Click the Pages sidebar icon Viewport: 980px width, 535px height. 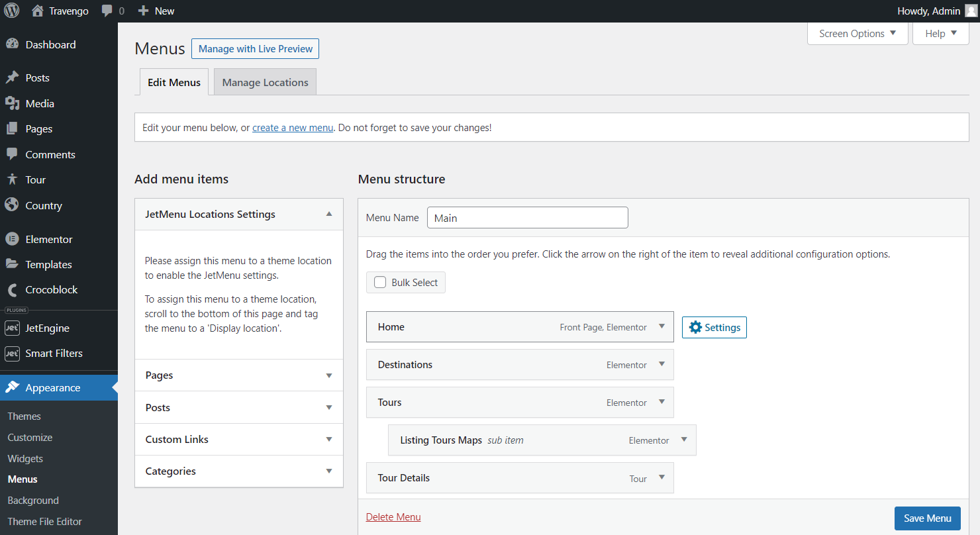tap(12, 128)
